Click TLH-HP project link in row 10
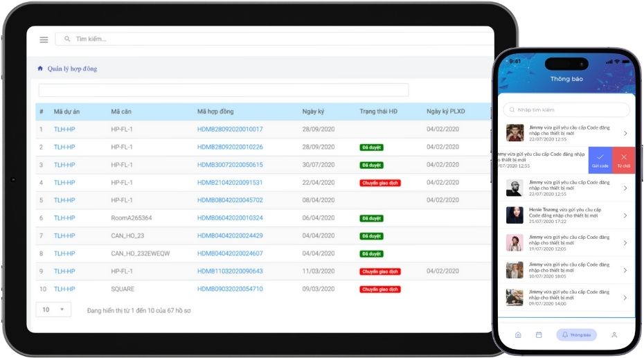644x358 pixels. pyautogui.click(x=64, y=289)
